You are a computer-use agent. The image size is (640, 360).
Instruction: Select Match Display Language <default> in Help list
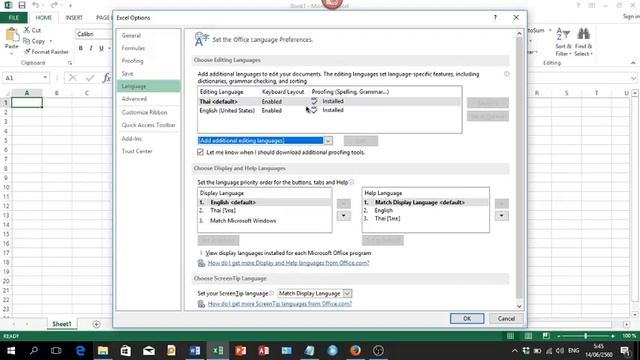pos(425,202)
